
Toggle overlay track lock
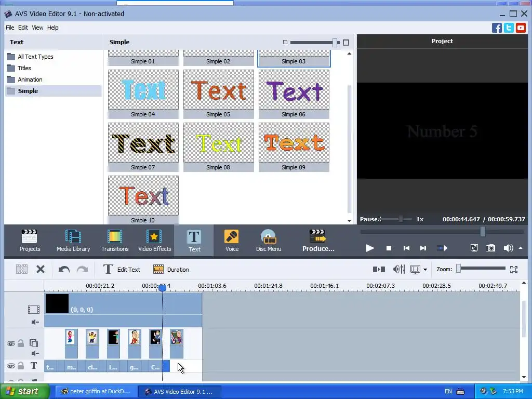tap(21, 343)
